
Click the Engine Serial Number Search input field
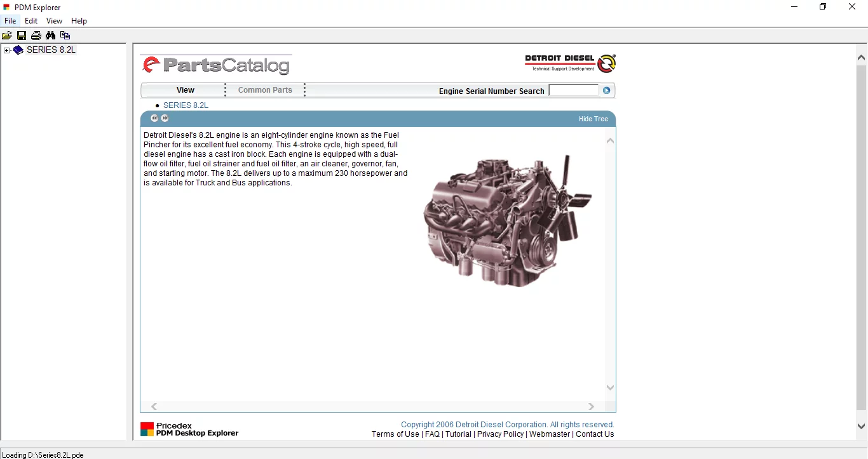(x=573, y=90)
